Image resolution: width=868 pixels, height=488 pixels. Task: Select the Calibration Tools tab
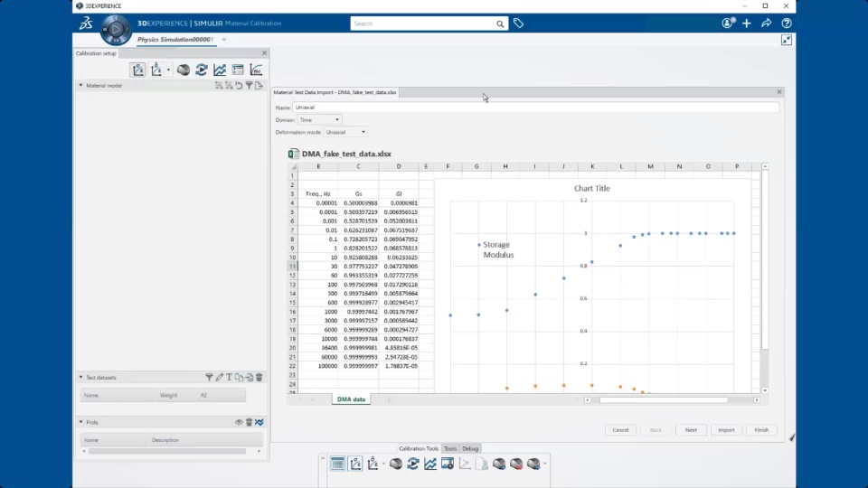(x=419, y=449)
